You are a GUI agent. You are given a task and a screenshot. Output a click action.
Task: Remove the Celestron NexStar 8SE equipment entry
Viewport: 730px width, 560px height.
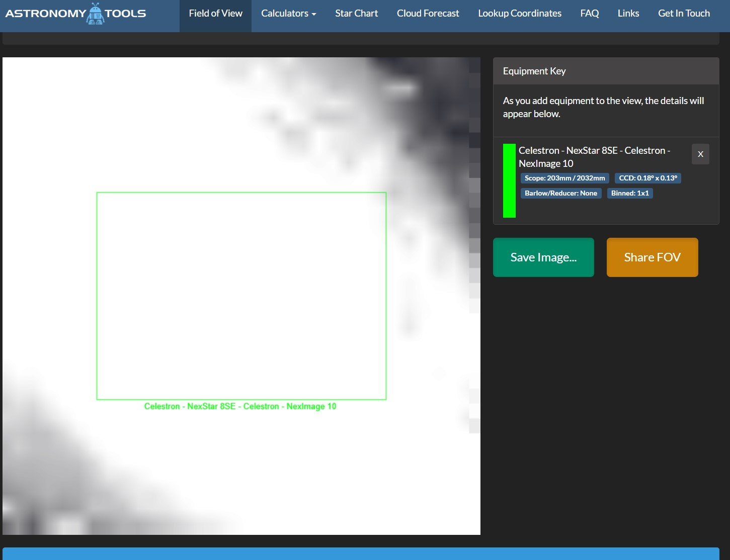coord(700,154)
